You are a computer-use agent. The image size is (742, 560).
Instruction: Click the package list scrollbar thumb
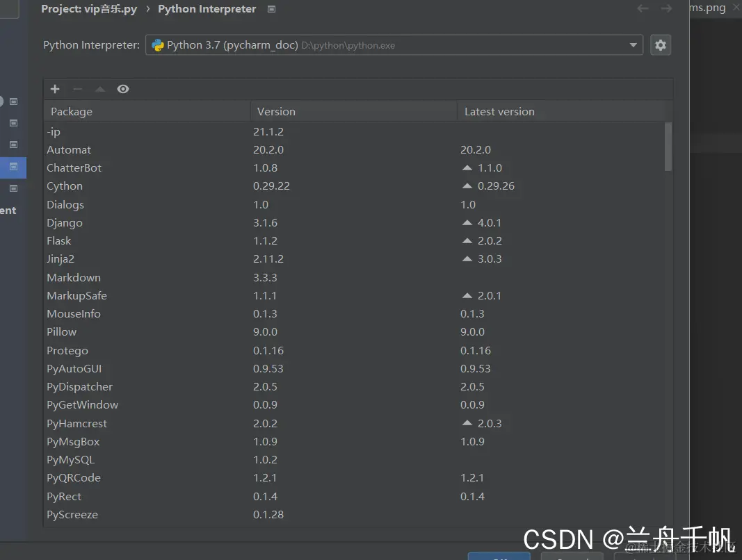click(x=668, y=147)
